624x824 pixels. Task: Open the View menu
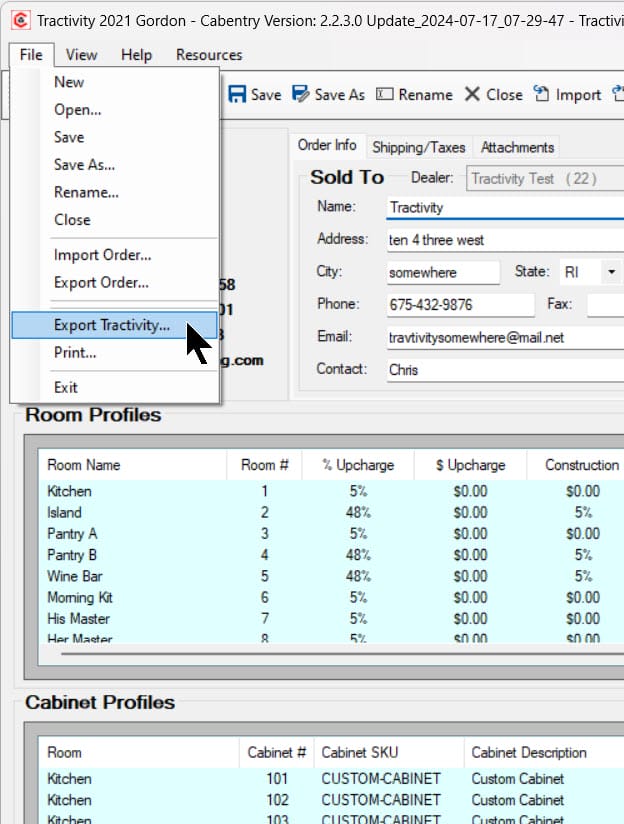click(81, 55)
